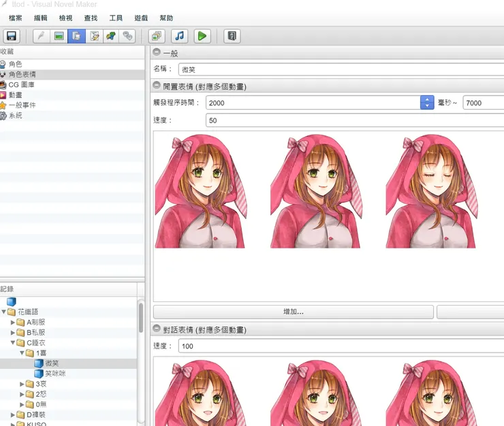Open the 檔案 menu
Screen dimensions: 504x426
point(16,18)
